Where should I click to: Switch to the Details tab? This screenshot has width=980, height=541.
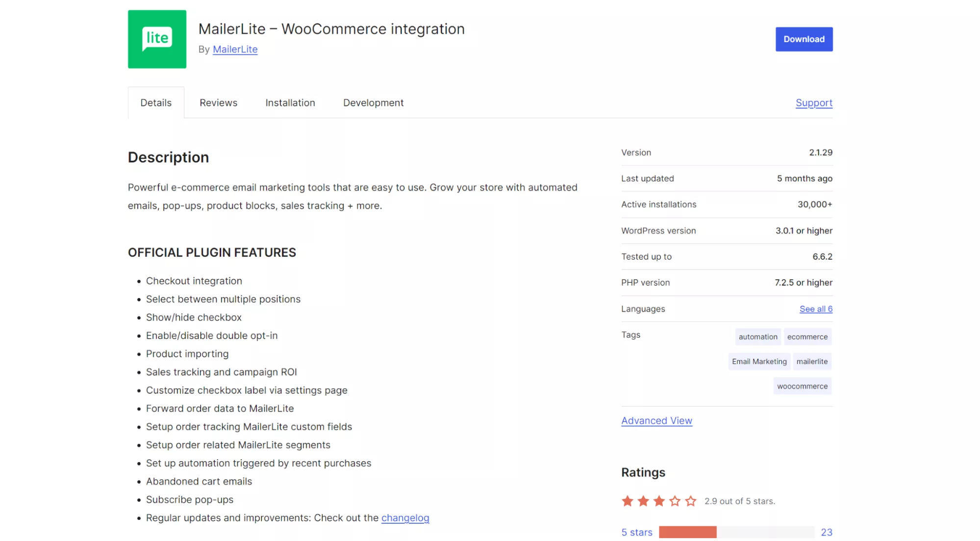156,103
